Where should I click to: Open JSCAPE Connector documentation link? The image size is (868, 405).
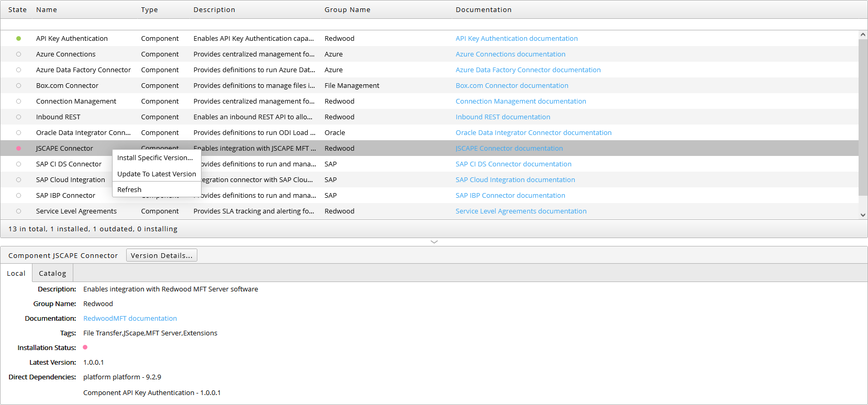click(x=509, y=148)
